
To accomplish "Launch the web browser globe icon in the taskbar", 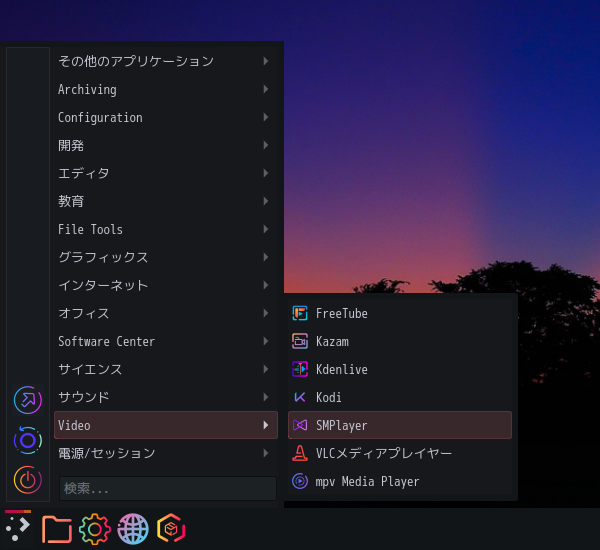I will (133, 529).
